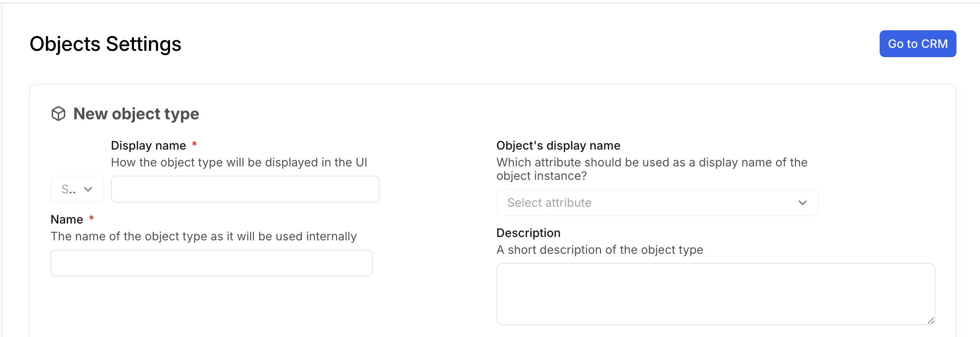Click the Go to CRM button
The height and width of the screenshot is (337, 980).
tap(917, 44)
